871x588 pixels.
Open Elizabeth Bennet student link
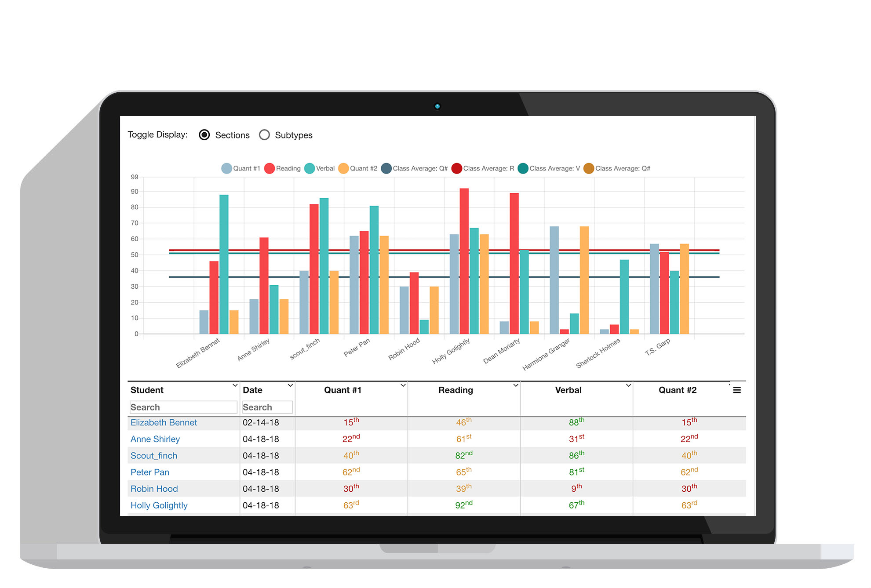pyautogui.click(x=164, y=423)
